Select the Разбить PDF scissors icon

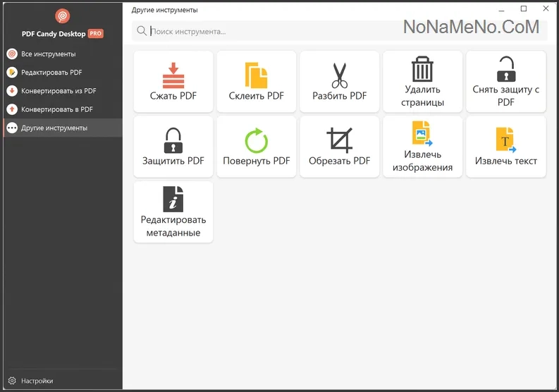339,75
